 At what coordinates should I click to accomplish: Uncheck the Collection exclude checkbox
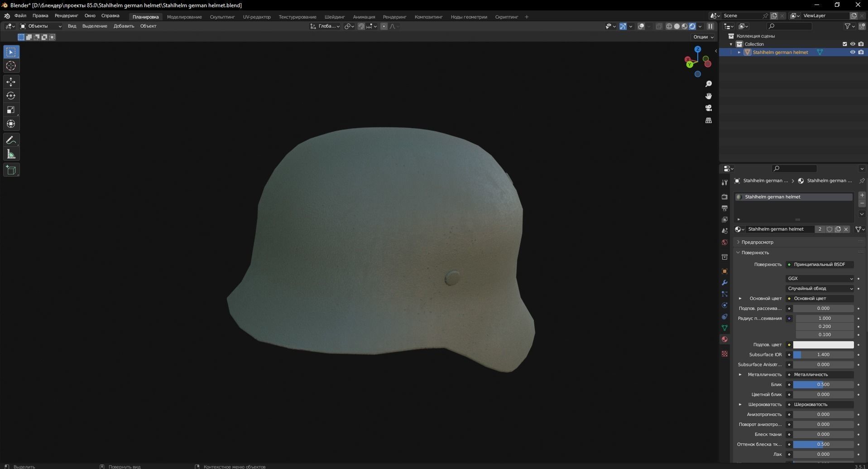[844, 44]
